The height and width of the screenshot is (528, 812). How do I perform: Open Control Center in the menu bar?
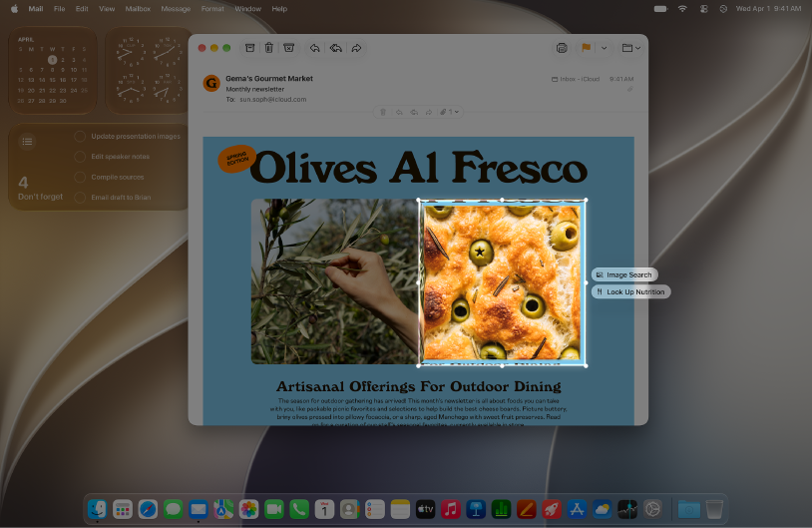pyautogui.click(x=704, y=9)
